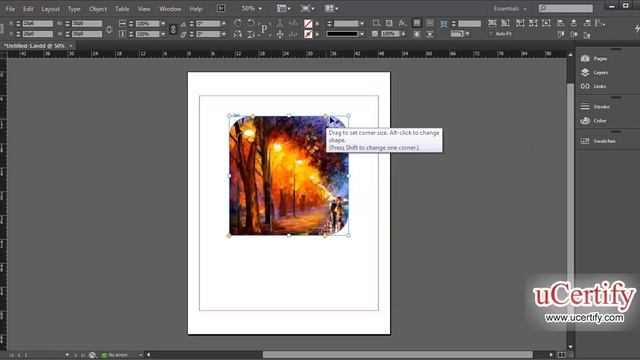Close the Untitled-1.indd document tab
The height and width of the screenshot is (360, 640).
point(71,46)
